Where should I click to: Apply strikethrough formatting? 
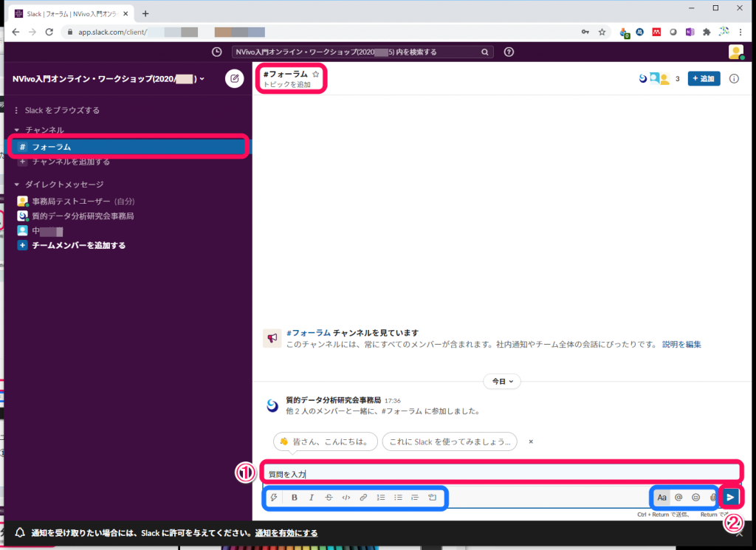[x=329, y=498]
